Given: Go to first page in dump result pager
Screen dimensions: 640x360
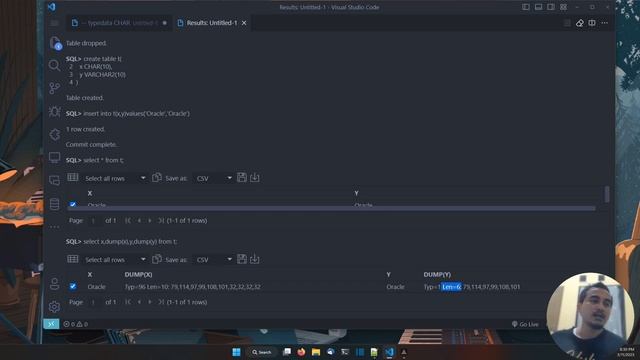Looking at the screenshot, I should [x=128, y=302].
